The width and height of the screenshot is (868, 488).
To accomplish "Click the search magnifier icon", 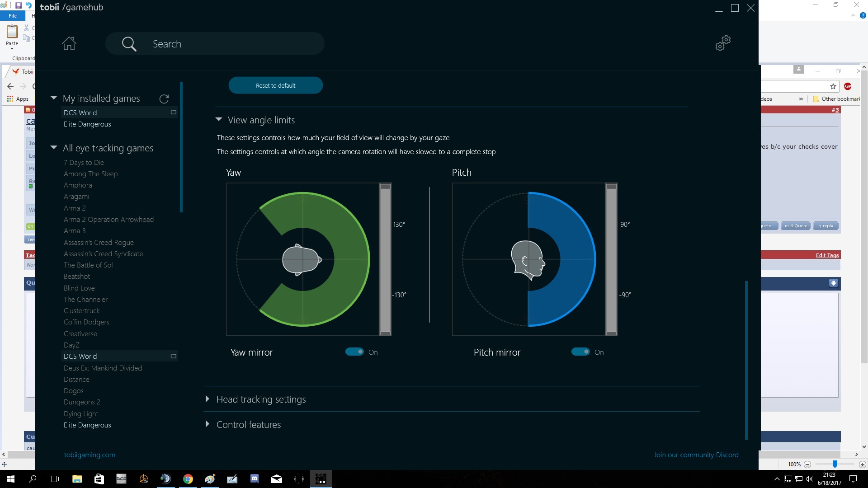I will click(129, 44).
